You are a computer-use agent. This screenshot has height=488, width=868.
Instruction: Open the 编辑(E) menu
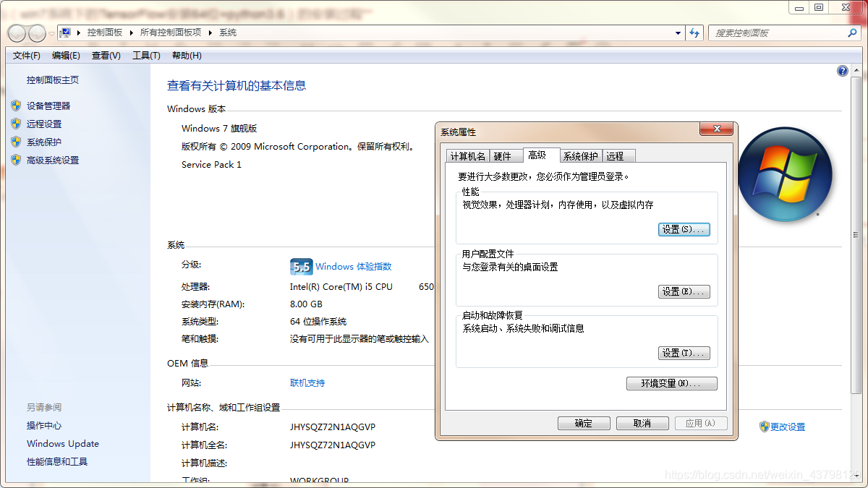click(66, 56)
